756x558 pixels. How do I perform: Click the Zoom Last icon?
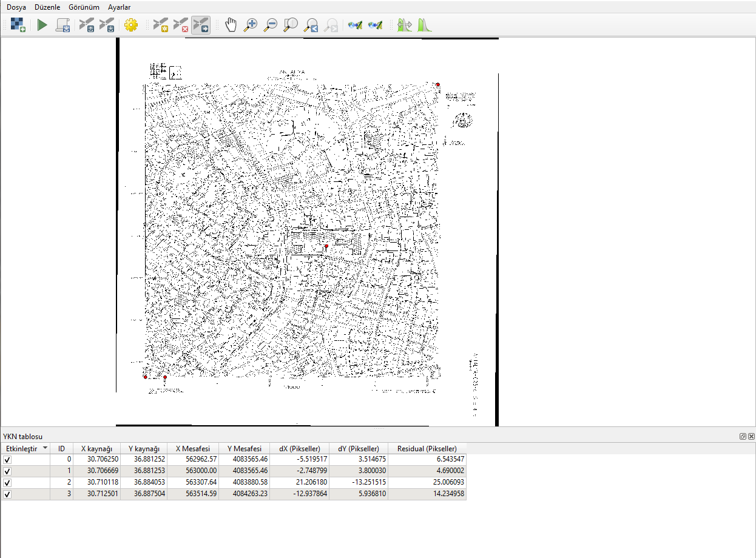coord(311,25)
